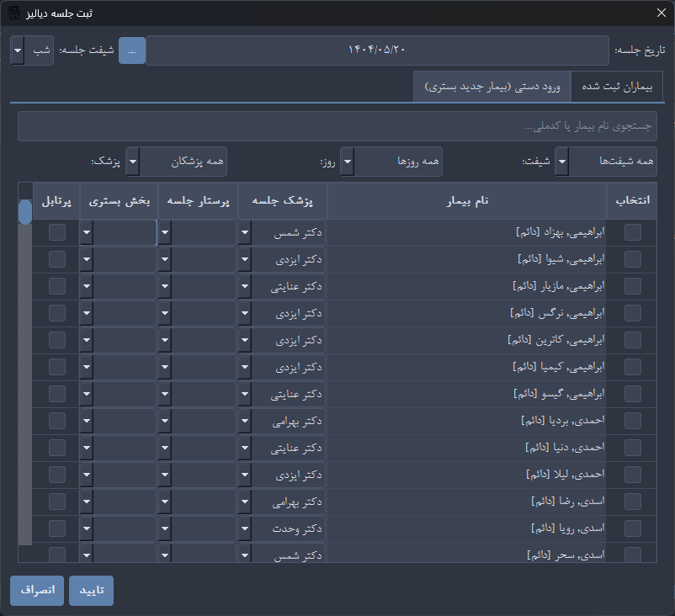Select patient ابراهیمی, بهزاد checkbox
675x616 pixels.
point(632,232)
